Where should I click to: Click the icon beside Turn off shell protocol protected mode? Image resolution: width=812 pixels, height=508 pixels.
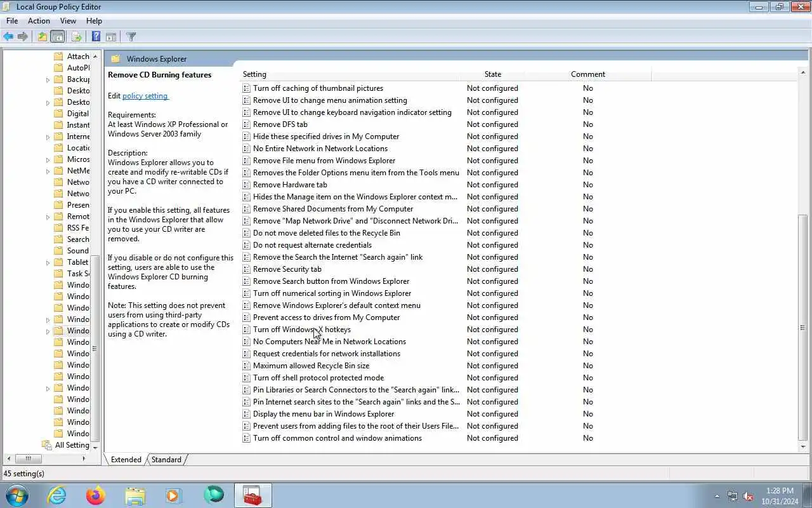[x=247, y=378]
